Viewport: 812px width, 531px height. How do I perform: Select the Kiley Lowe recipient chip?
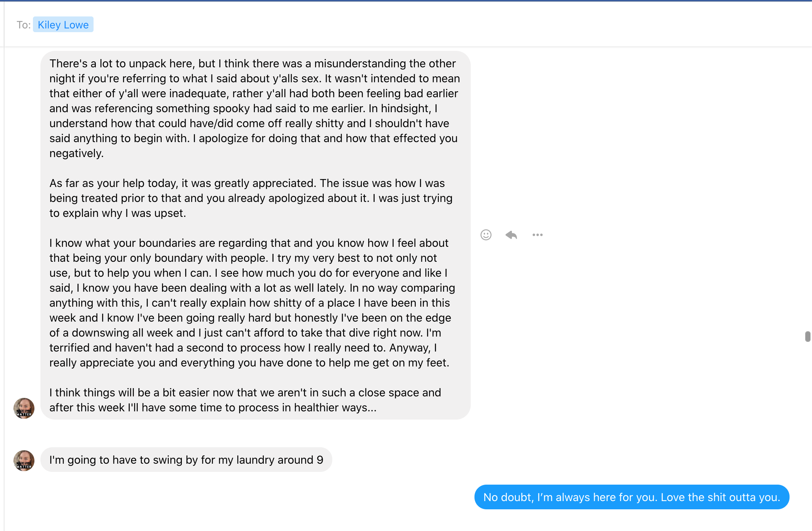click(63, 25)
